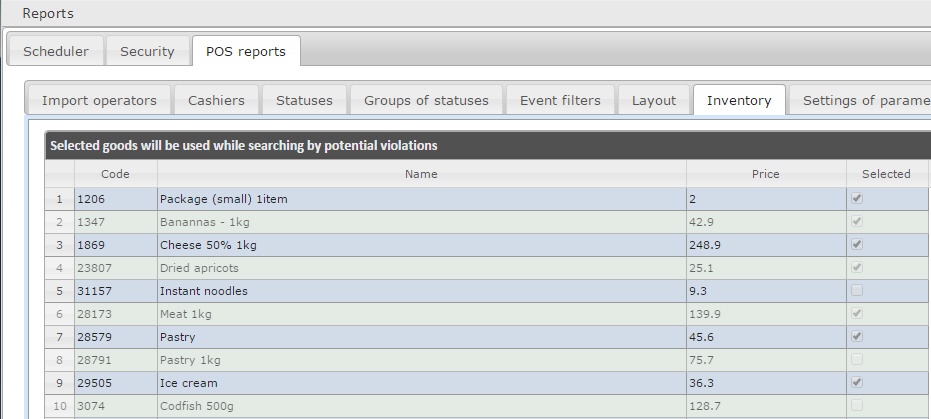Click the price cell for Meat 1kg

coord(765,314)
